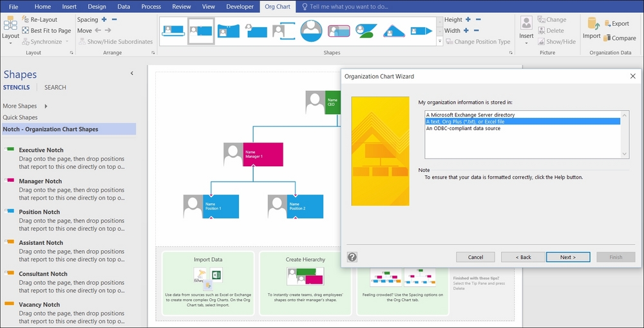Viewport: 644px width, 328px height.
Task: Pick the circular avatar shape style
Action: pos(311,31)
